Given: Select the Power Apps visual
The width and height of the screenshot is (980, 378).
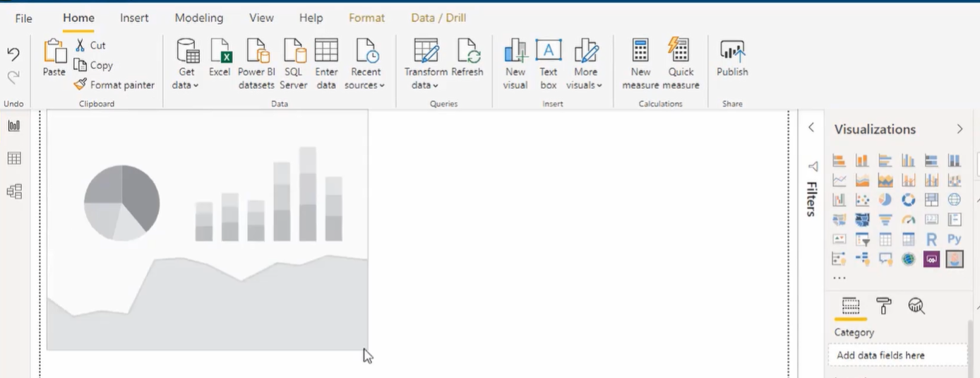Looking at the screenshot, I should pyautogui.click(x=931, y=259).
